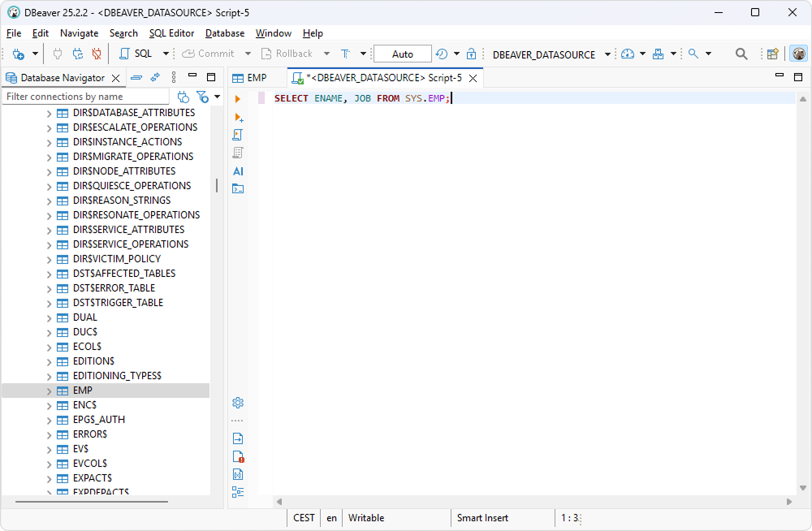Expand the EMP table node
The width and height of the screenshot is (812, 531).
49,390
